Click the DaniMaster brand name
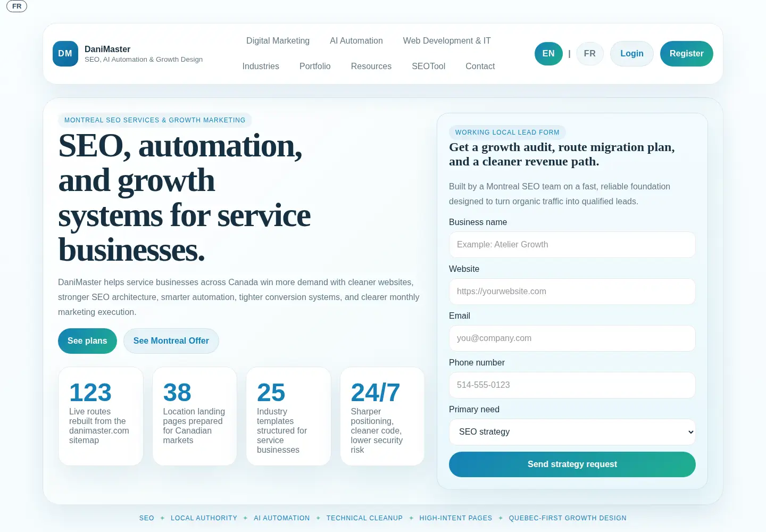The image size is (766, 532). click(x=107, y=49)
